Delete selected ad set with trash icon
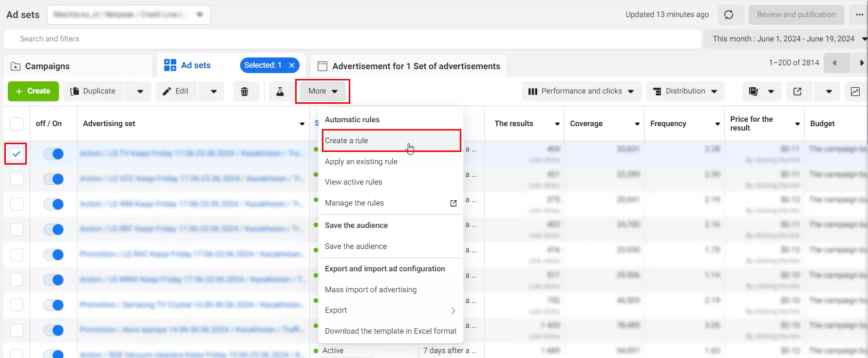The width and height of the screenshot is (868, 358). [245, 91]
